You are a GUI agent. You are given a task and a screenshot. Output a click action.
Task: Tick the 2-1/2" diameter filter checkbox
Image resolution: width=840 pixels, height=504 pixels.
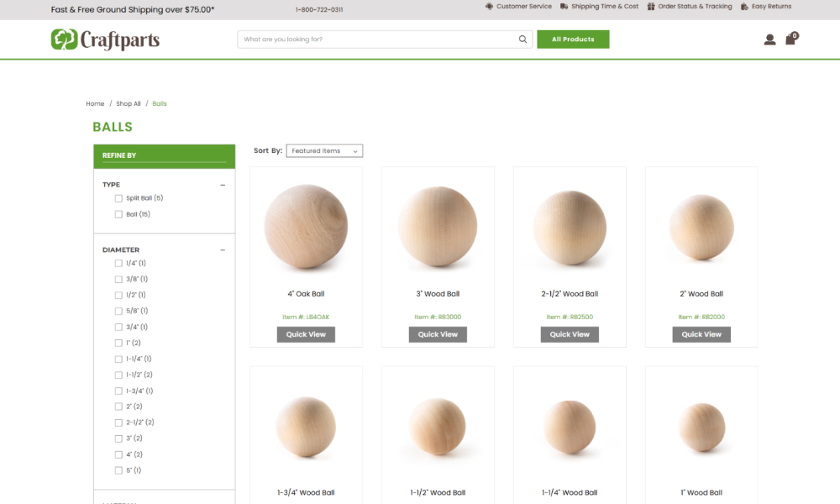pos(118,423)
